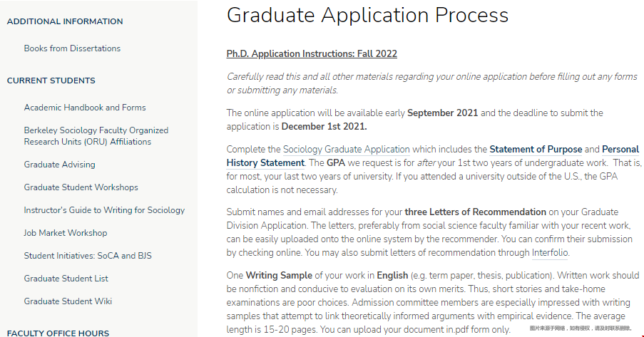
Task: Follow the Interfolio link
Action: pyautogui.click(x=550, y=253)
